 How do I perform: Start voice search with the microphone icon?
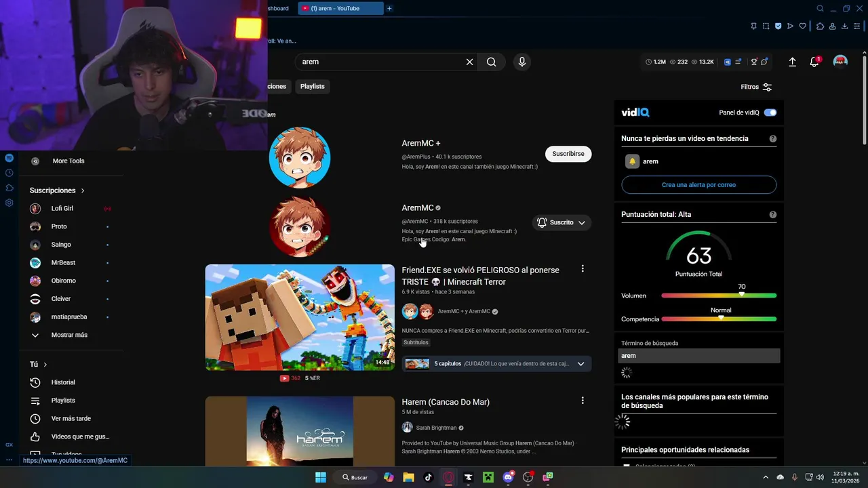521,62
